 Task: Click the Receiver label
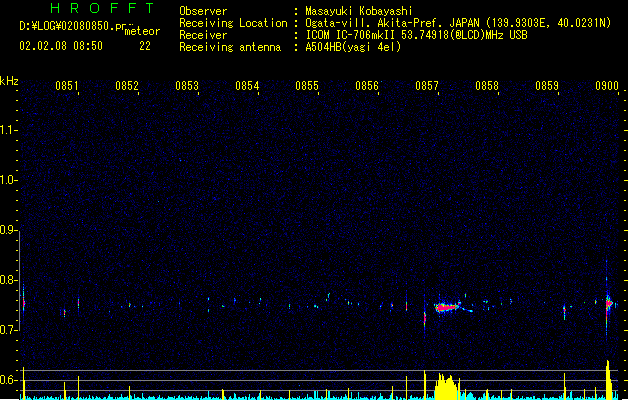click(x=203, y=35)
